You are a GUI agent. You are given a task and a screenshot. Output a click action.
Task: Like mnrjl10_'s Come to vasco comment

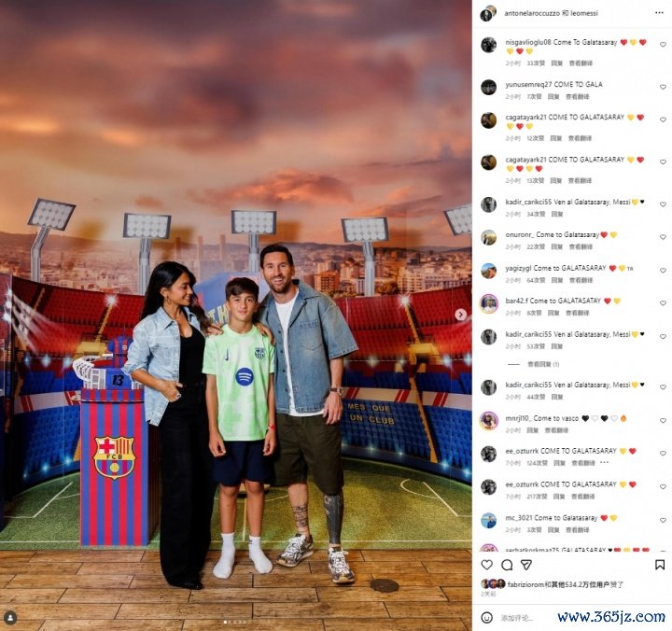[x=663, y=421]
